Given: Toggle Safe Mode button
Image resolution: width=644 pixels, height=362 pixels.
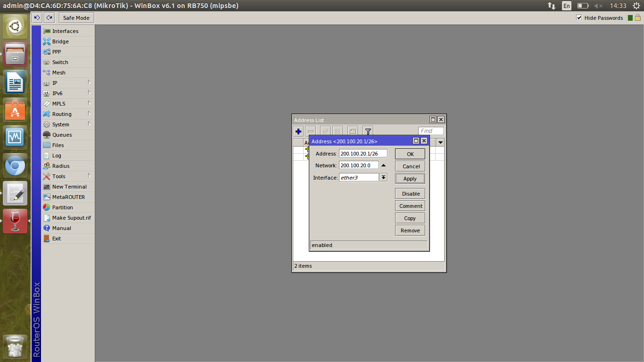Looking at the screenshot, I should point(76,18).
